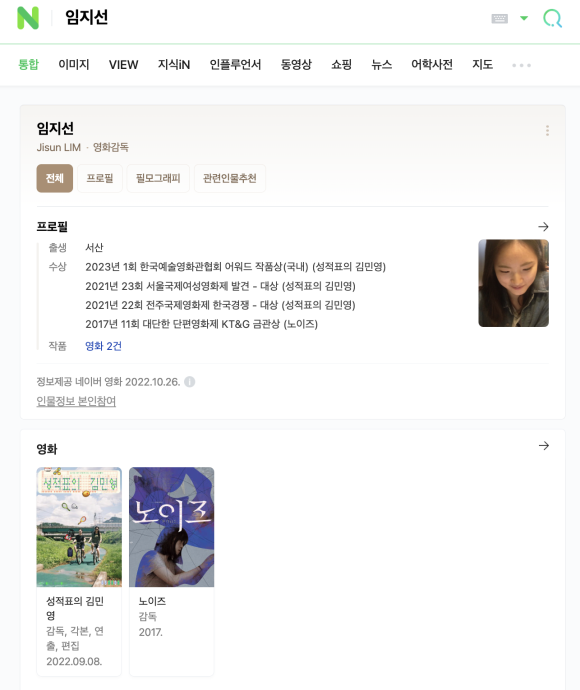580x690 pixels.
Task: Open the 성적표의 김민영 title link
Action: click(75, 608)
